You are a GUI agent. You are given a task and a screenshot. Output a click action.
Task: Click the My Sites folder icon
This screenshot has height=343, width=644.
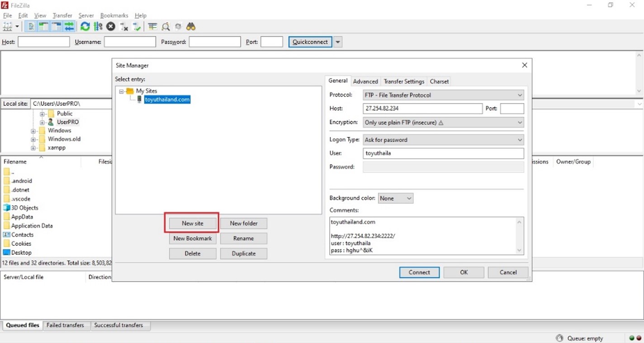[x=130, y=91]
